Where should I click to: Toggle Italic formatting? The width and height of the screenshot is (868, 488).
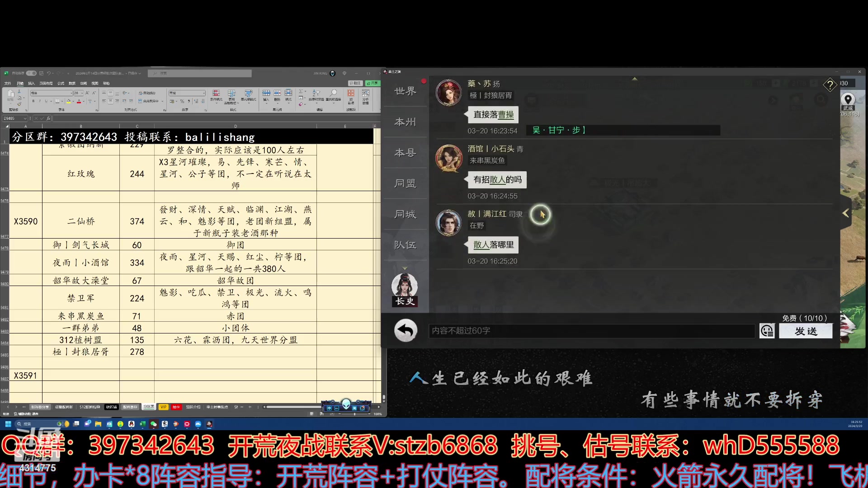(40, 101)
